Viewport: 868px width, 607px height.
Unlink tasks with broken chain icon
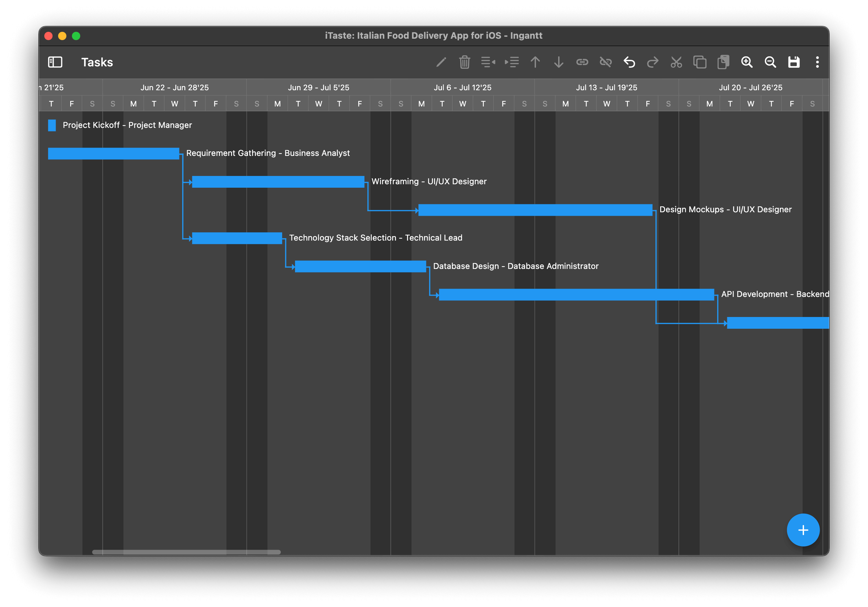(x=606, y=62)
